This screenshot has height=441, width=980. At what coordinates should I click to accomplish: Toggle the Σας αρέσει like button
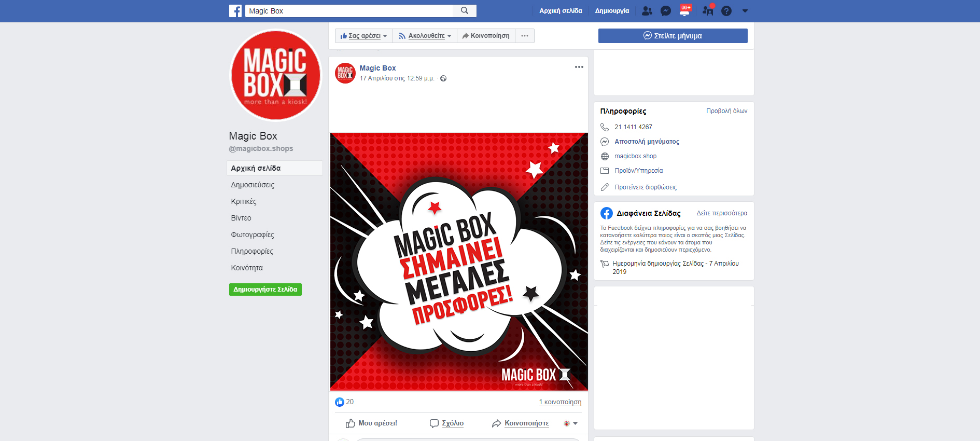coord(364,36)
